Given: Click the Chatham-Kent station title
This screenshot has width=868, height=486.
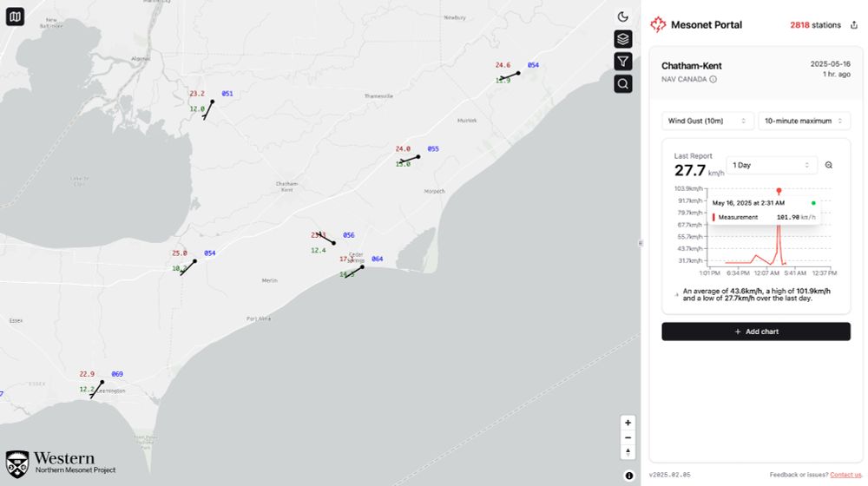Looking at the screenshot, I should point(692,66).
